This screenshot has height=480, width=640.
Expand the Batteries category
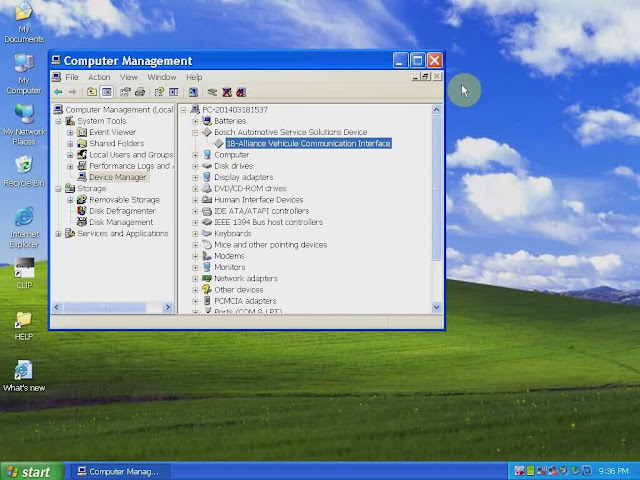point(195,121)
